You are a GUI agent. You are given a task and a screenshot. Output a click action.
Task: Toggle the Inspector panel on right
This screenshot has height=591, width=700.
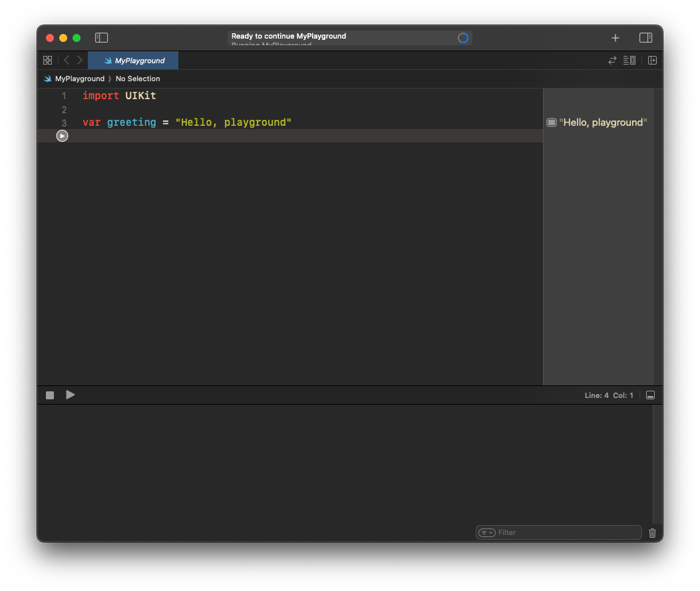[645, 38]
